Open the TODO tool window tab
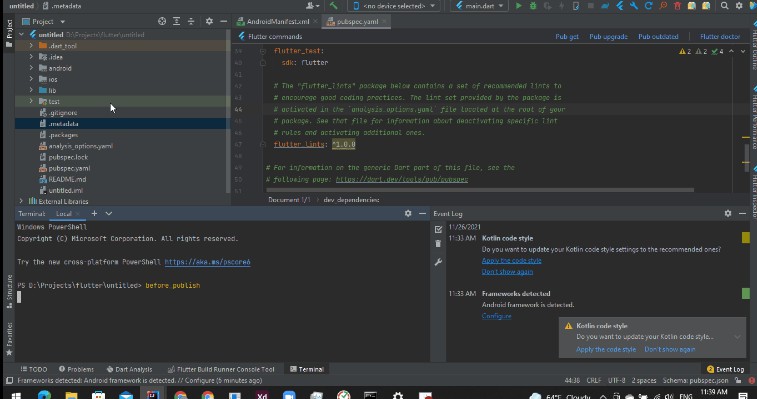Screen dimensions: 757x399 [34, 369]
